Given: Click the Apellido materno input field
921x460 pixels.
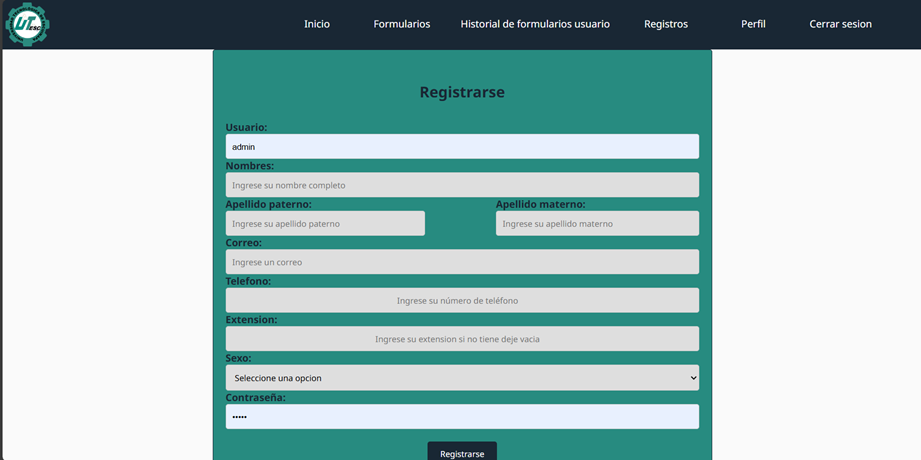Looking at the screenshot, I should pos(597,224).
